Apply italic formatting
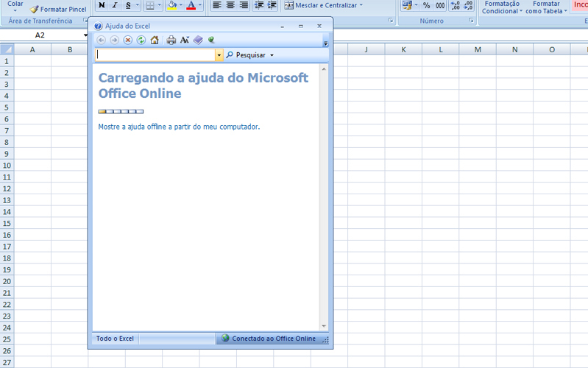The width and height of the screenshot is (588, 368). pyautogui.click(x=115, y=5)
